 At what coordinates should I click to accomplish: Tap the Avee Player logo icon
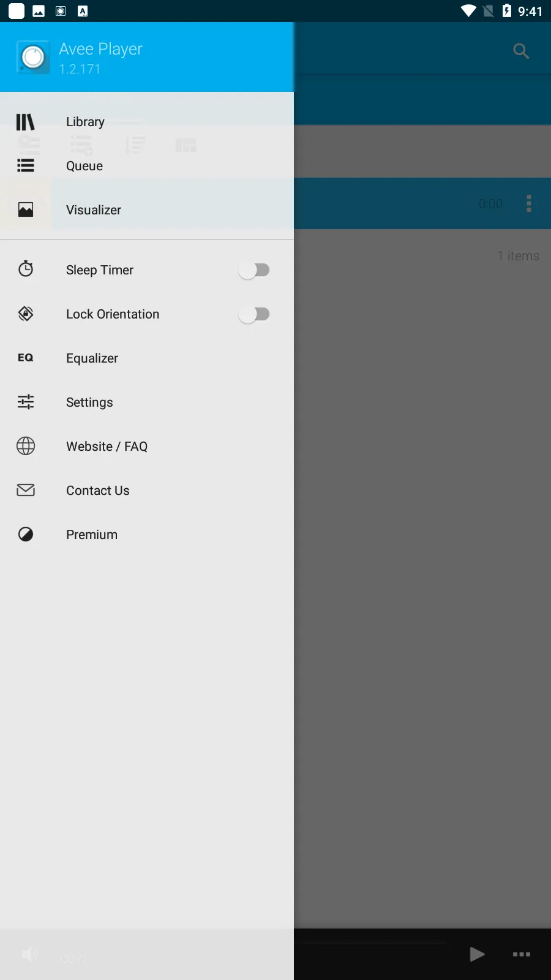[x=33, y=58]
